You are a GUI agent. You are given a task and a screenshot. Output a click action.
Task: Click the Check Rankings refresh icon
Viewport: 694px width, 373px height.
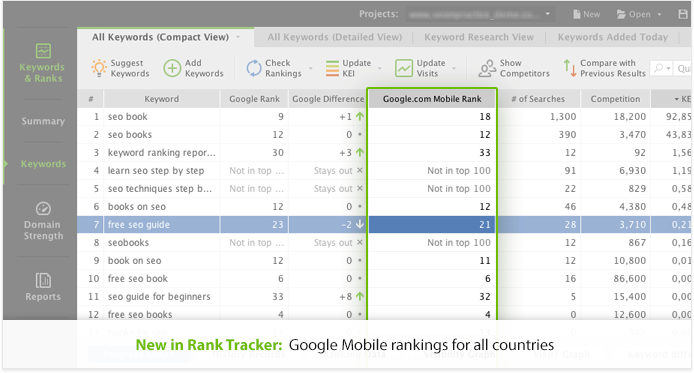254,68
